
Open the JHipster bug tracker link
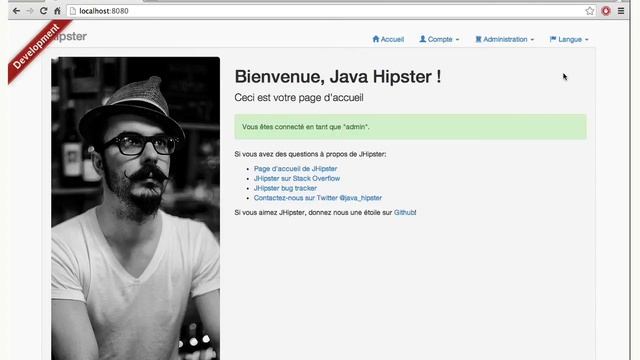click(x=285, y=188)
